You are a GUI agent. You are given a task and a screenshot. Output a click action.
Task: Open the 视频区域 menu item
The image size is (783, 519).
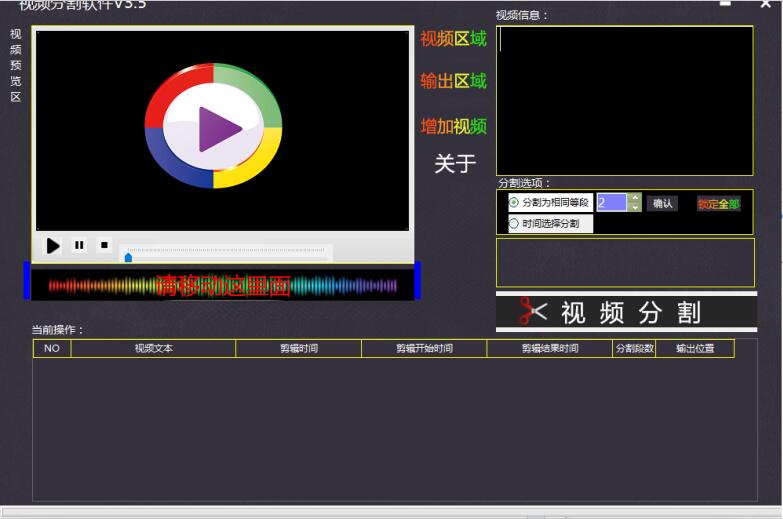pyautogui.click(x=453, y=39)
